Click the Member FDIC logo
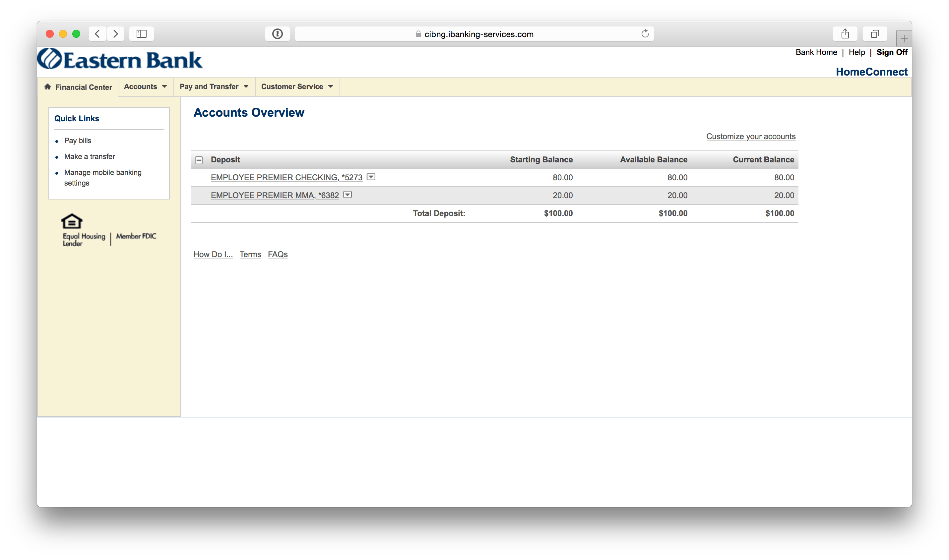949x560 pixels. (x=136, y=236)
